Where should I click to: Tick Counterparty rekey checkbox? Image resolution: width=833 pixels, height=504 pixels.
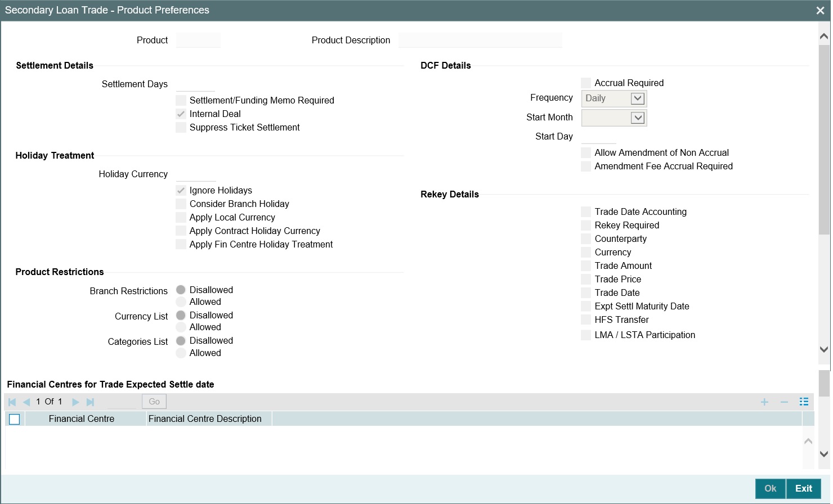pyautogui.click(x=586, y=239)
